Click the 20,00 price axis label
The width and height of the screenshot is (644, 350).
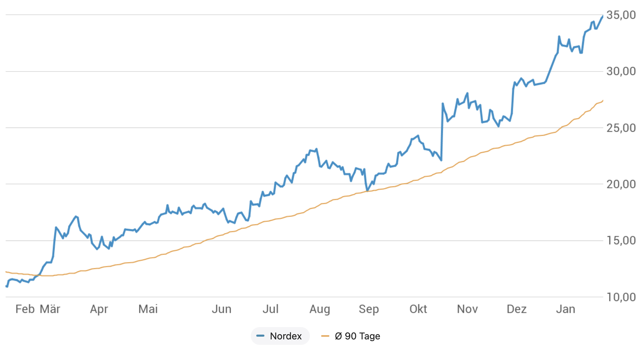pyautogui.click(x=621, y=184)
